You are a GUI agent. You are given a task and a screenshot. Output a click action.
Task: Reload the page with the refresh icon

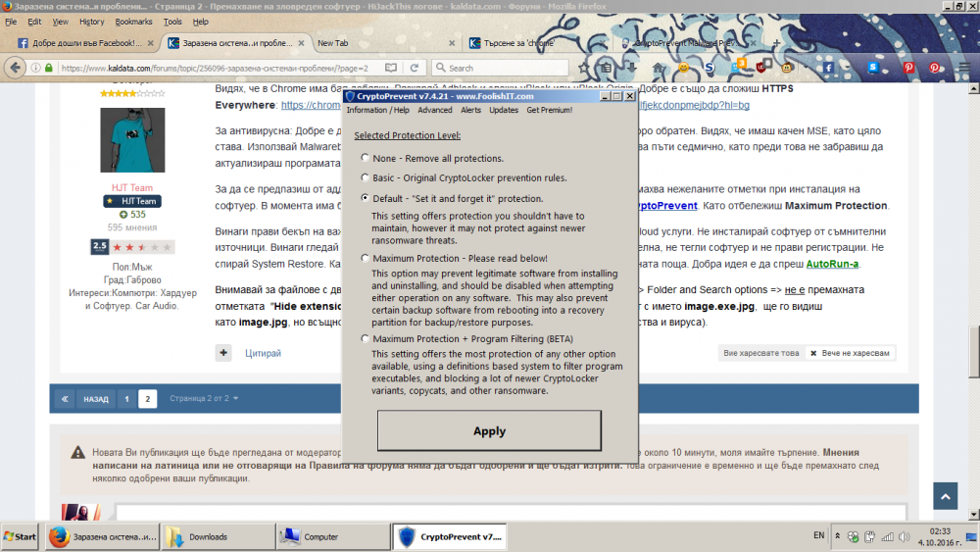pos(414,68)
